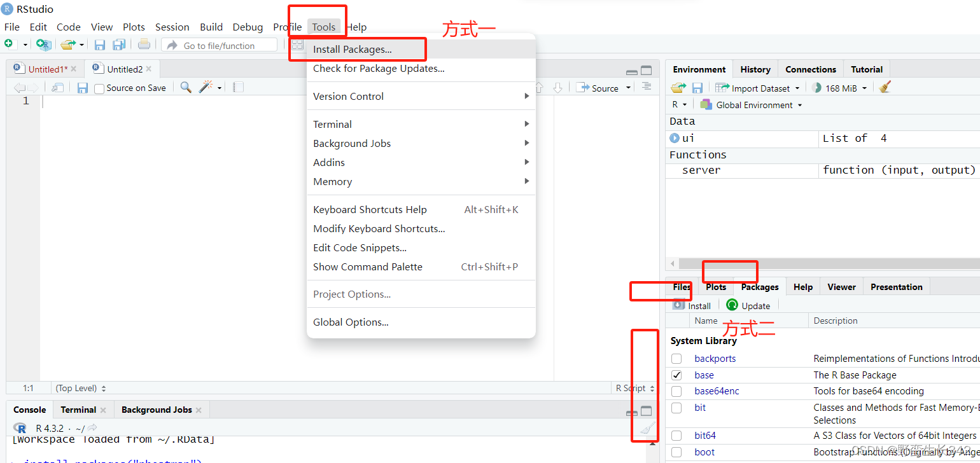Toggle the Source on Save checkbox
980x463 pixels.
click(x=99, y=88)
